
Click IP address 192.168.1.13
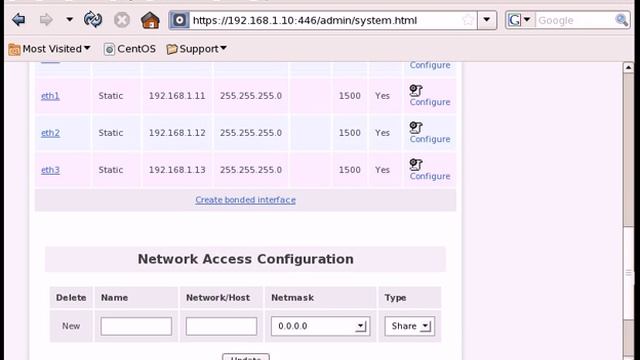coord(177,170)
